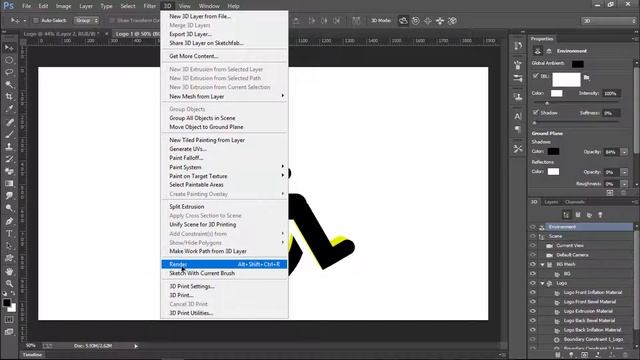The height and width of the screenshot is (360, 640).
Task: Toggle the IBL checkbox in Properties
Action: coord(535,76)
